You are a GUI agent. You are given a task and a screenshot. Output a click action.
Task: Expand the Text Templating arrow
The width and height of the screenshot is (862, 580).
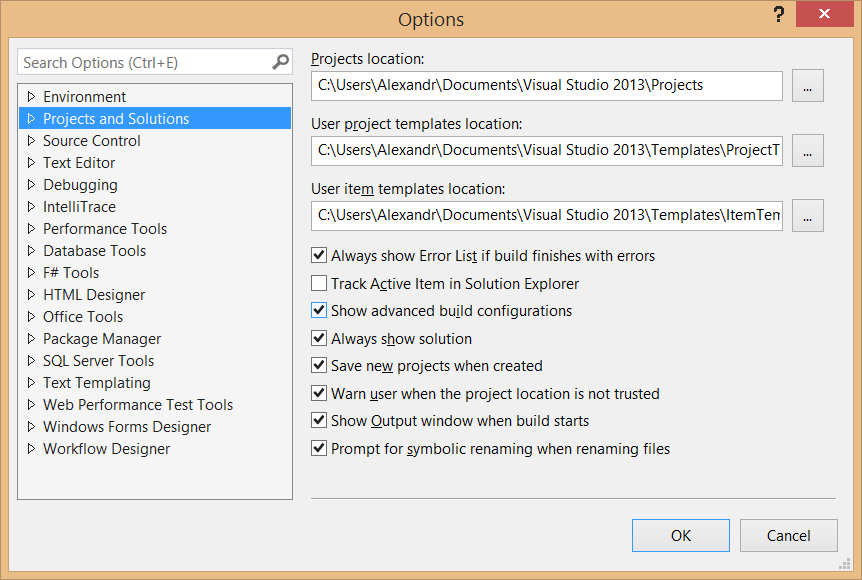point(31,382)
